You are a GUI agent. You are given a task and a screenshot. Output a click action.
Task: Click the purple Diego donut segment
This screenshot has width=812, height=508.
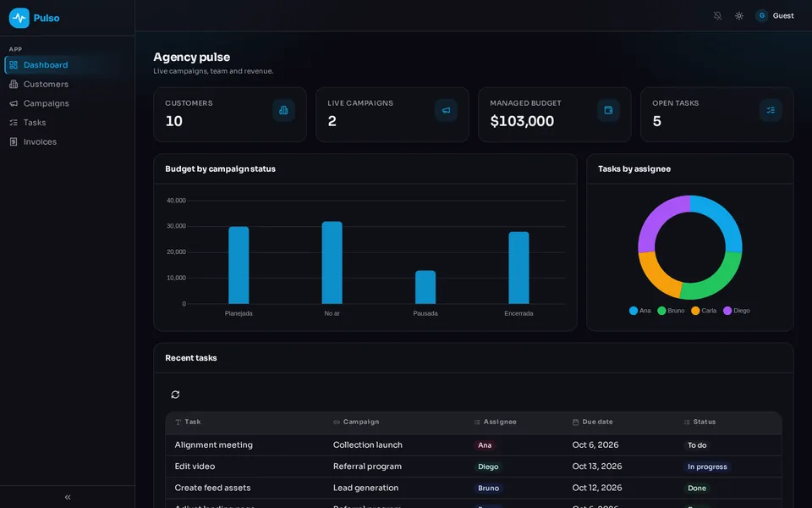[658, 218]
